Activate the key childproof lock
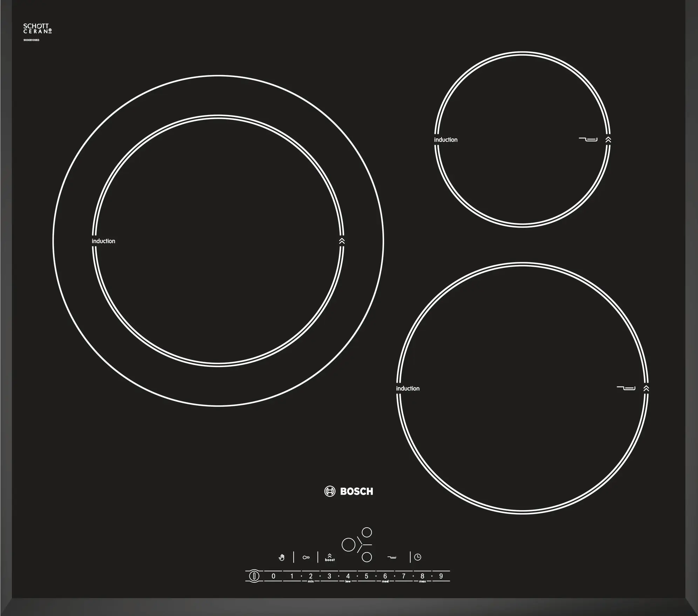 (x=306, y=557)
